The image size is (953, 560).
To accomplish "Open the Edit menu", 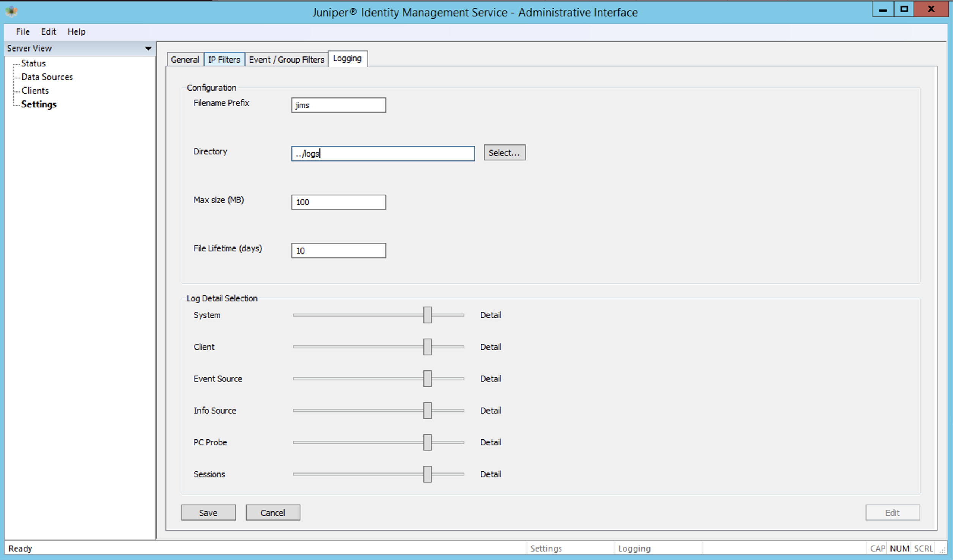I will point(49,31).
